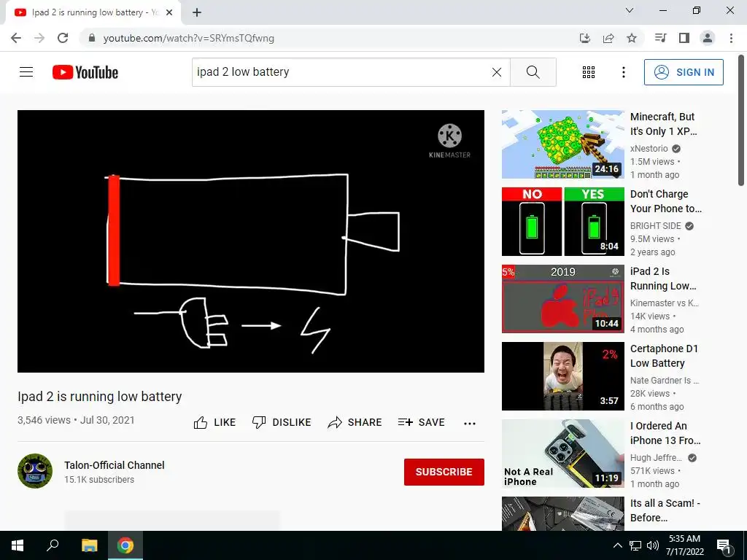Open Minecraft But It's Only 1 XP thumbnail

coord(562,144)
